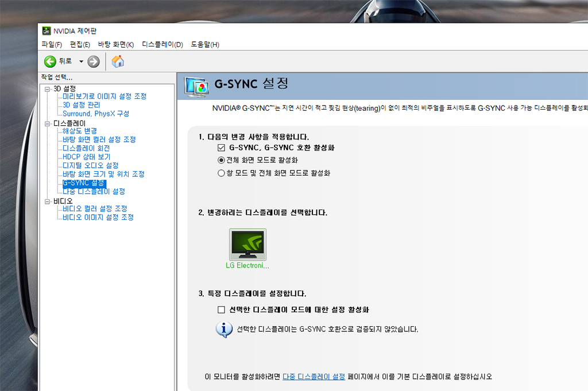Open the 파일(F) menu

[52, 45]
